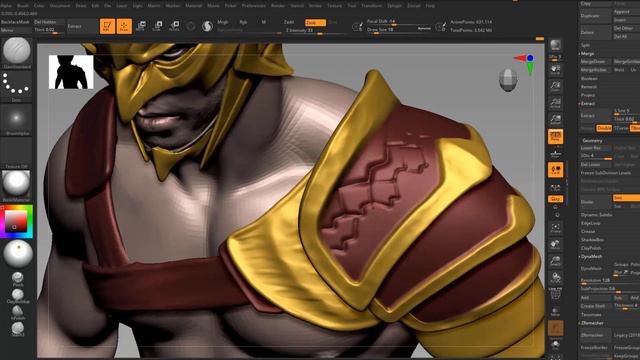Collapse the Extract section header
640x360 pixels.
(588, 103)
